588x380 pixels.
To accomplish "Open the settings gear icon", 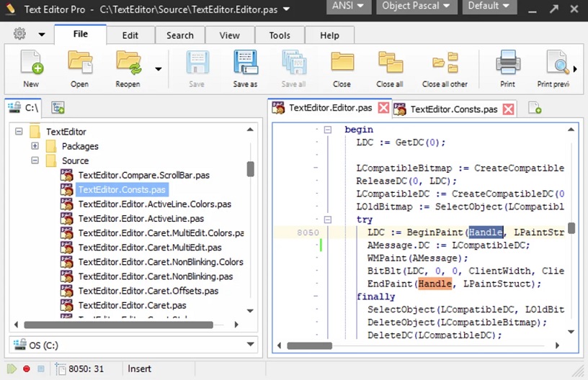I will pyautogui.click(x=19, y=34).
